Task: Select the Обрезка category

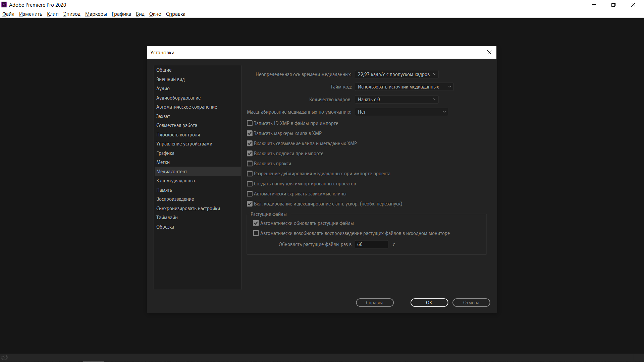Action: 197,227
